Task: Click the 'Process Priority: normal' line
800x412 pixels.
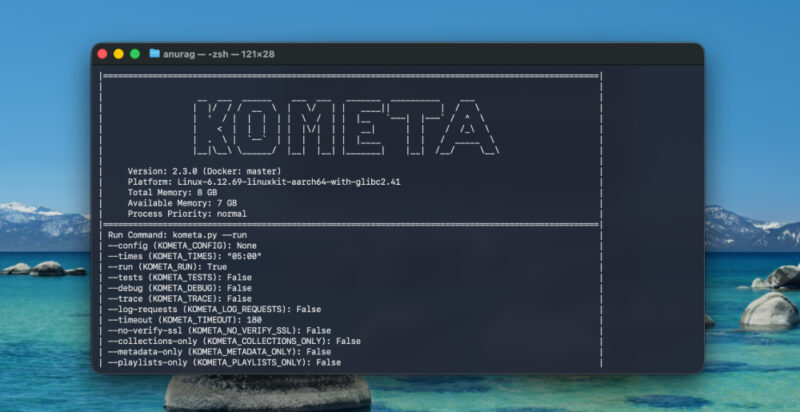Action: [x=187, y=214]
